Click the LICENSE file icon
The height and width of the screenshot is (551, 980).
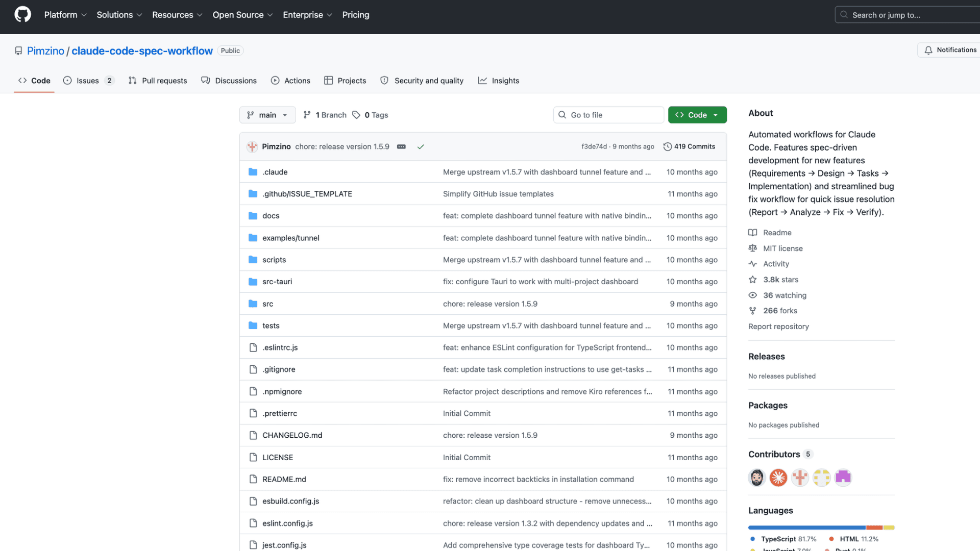tap(253, 458)
